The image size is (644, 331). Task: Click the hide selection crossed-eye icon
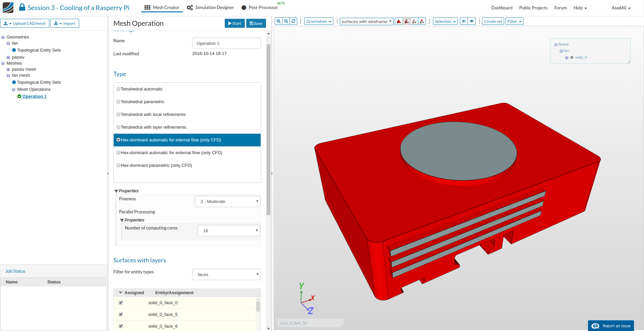pyautogui.click(x=464, y=21)
